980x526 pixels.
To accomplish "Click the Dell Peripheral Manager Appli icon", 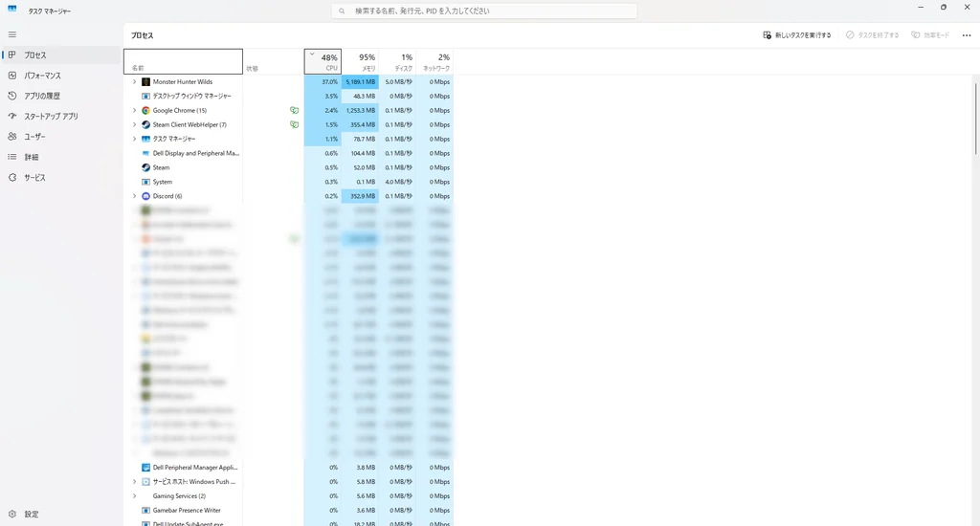I will [145, 468].
